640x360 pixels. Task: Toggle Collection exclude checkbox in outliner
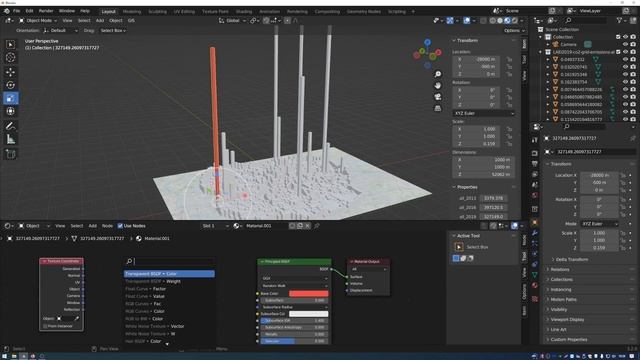pyautogui.click(x=618, y=37)
